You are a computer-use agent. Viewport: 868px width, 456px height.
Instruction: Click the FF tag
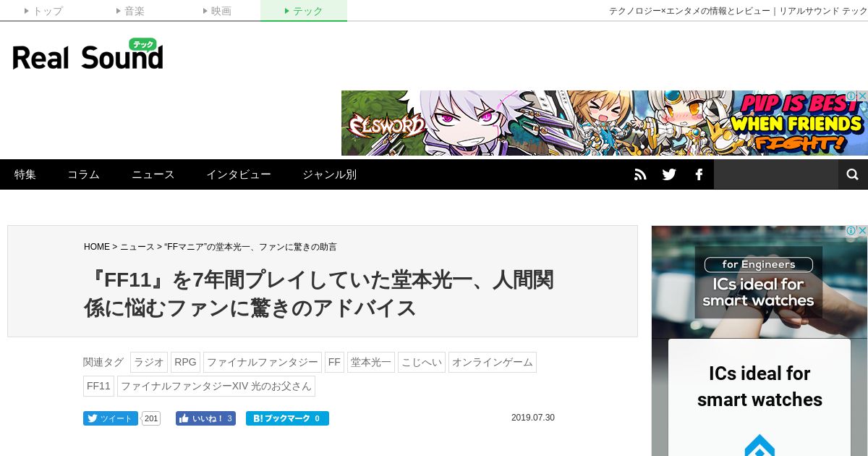click(334, 362)
